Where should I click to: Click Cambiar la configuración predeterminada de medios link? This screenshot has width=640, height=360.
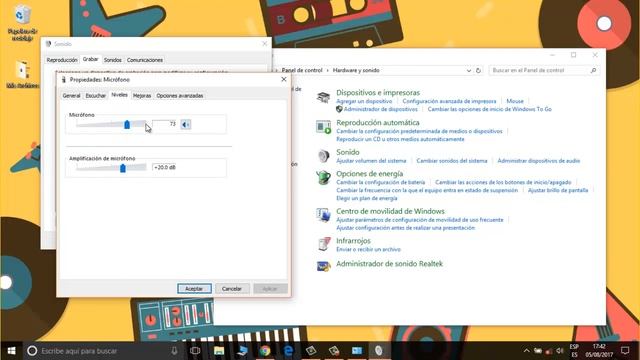(419, 131)
